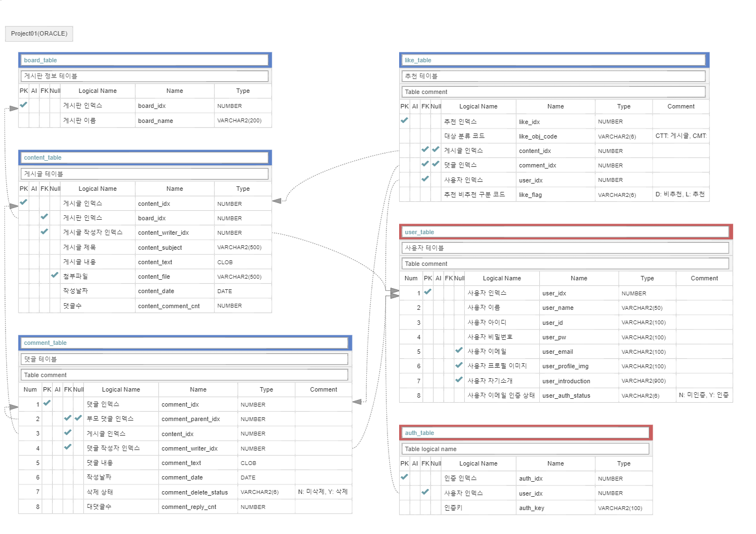The height and width of the screenshot is (534, 756).
Task: Click the auth_table title field
Action: tap(525, 433)
